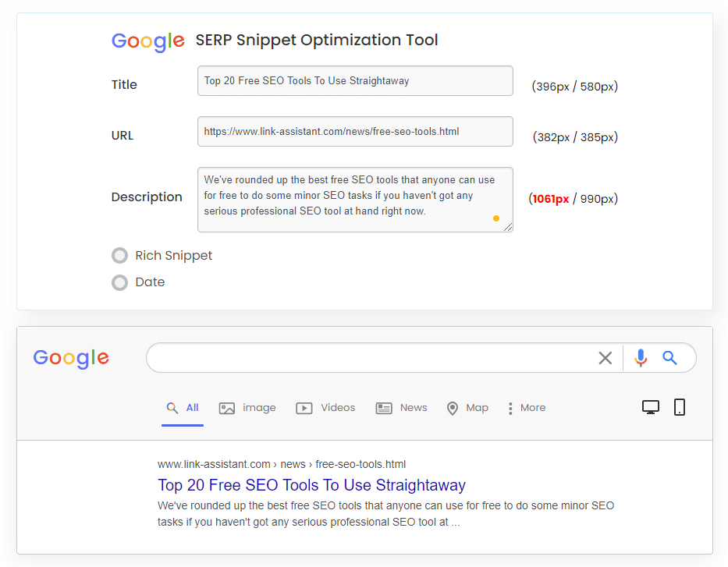The height and width of the screenshot is (567, 728).
Task: Click the orange dot in description box
Action: point(495,218)
